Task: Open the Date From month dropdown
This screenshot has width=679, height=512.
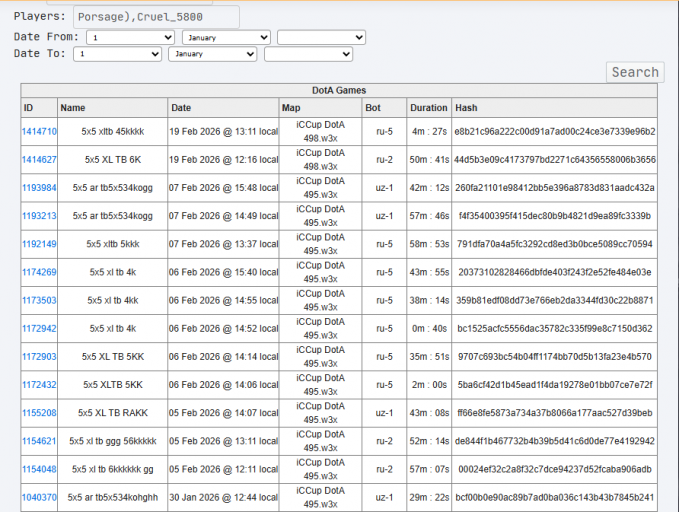Action: click(226, 37)
